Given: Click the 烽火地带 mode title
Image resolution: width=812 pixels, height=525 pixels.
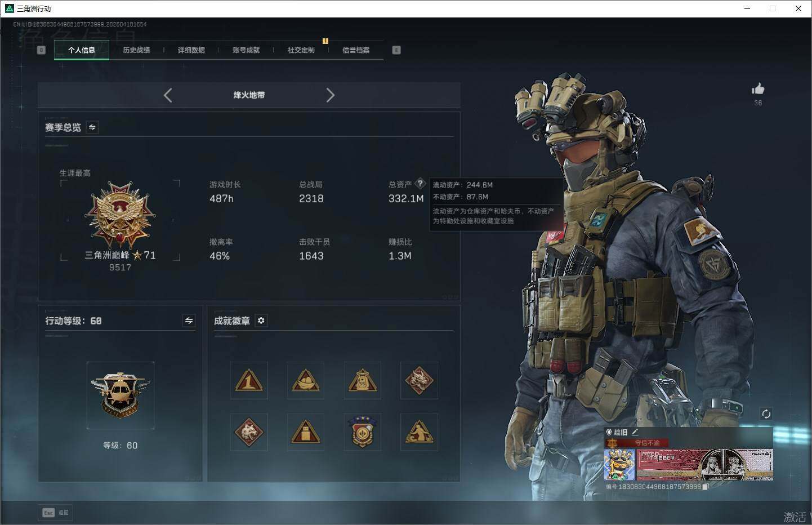Looking at the screenshot, I should pos(249,95).
